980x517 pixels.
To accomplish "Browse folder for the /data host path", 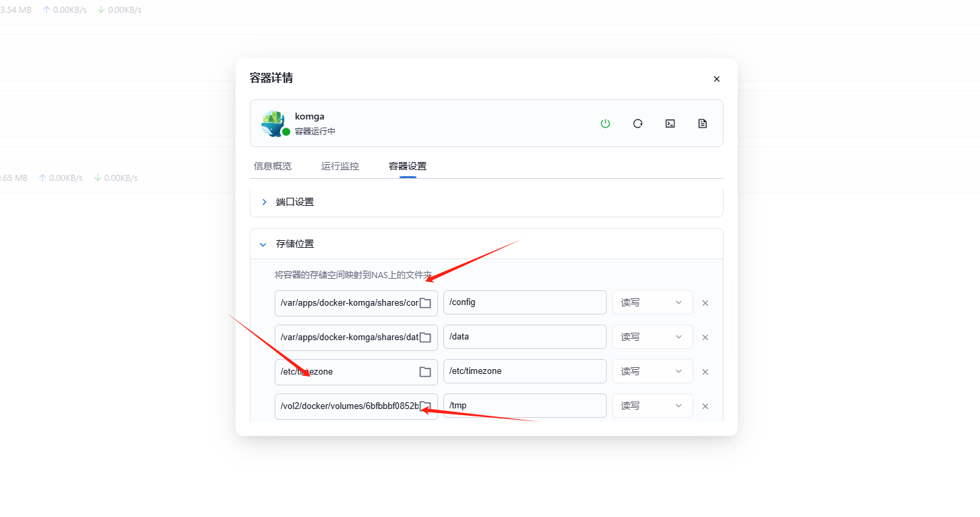I will 425,337.
